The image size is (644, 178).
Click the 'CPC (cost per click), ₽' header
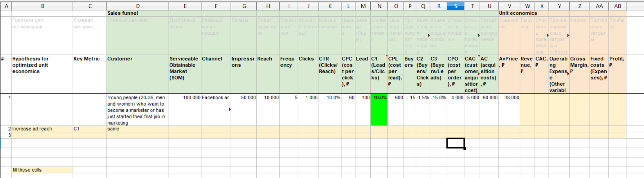pyautogui.click(x=348, y=74)
